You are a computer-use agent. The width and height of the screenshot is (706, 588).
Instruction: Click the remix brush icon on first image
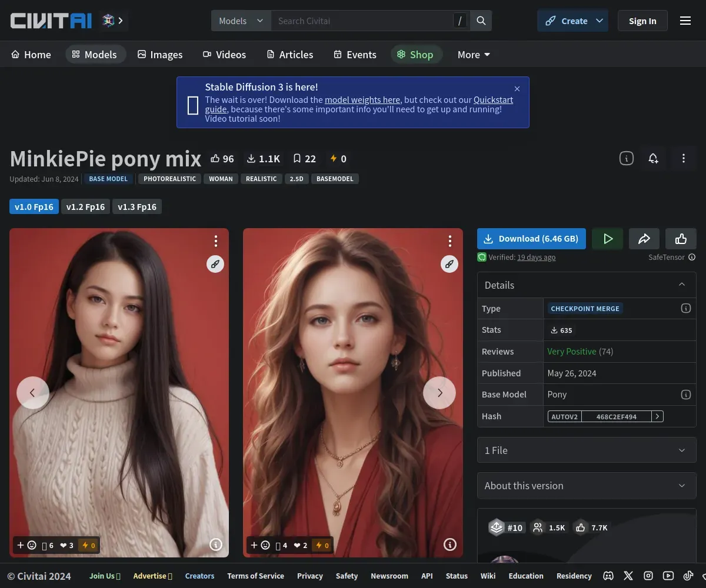coord(215,264)
